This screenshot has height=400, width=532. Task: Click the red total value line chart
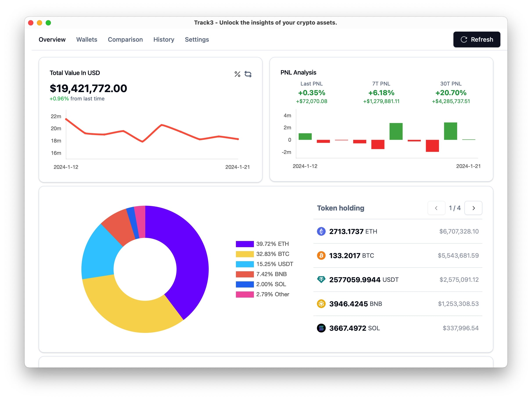152,130
